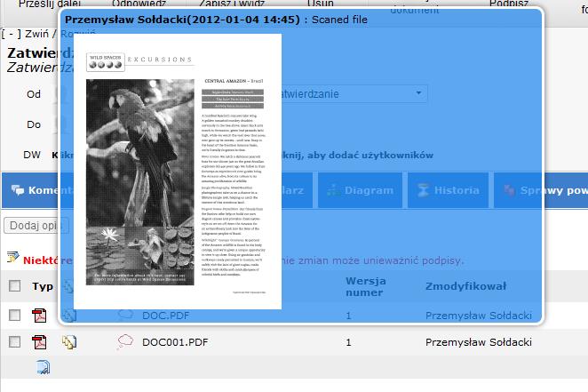Image resolution: width=588 pixels, height=392 pixels.
Task: Click the version history icon beside DOC001.PDF
Action: coord(69,341)
